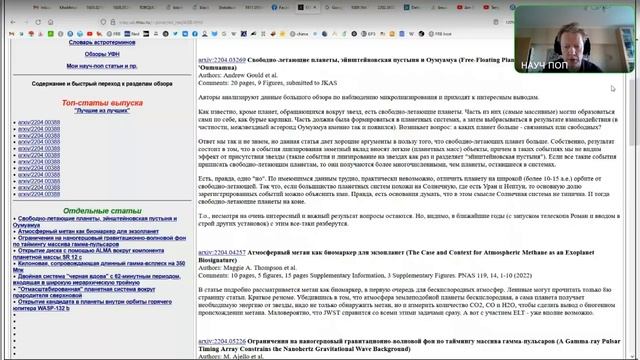Image resolution: width=640 pixels, height=360 pixels.
Task: Click the site security lock icon
Action: pos(113,22)
